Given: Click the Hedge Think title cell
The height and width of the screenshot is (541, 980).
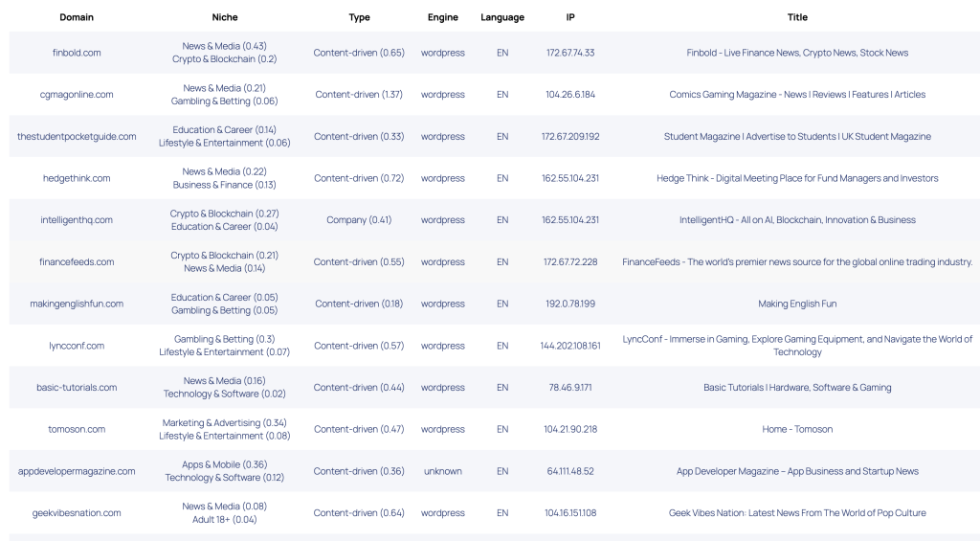Looking at the screenshot, I should [797, 178].
